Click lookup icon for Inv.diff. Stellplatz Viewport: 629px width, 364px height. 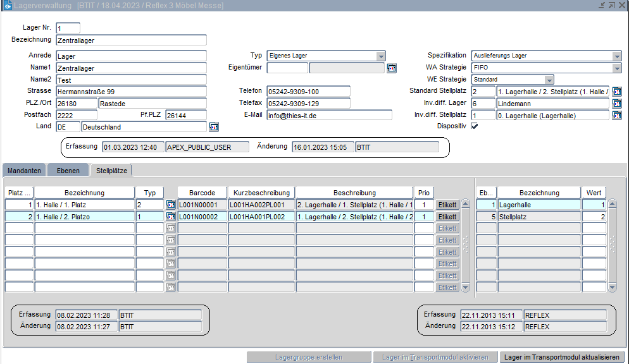617,115
